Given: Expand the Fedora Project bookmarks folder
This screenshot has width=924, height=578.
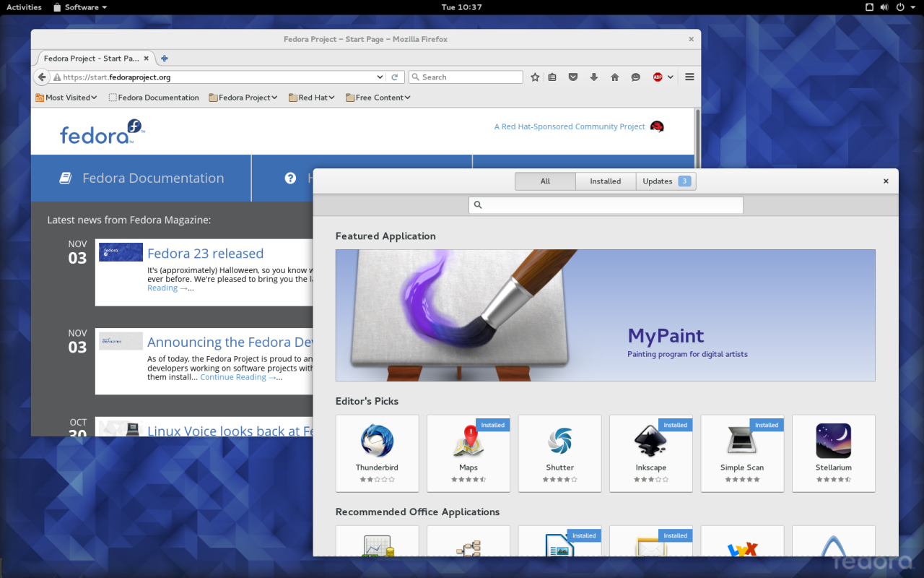Looking at the screenshot, I should point(243,98).
